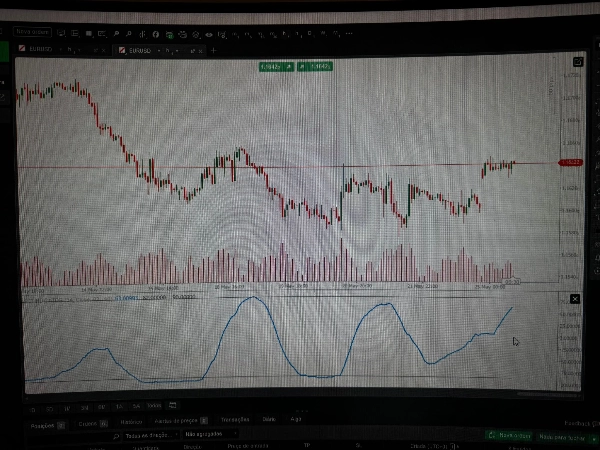Screen dimensions: 600x450
Task: Click the Facebook share icon in the toolbar
Action: [x=156, y=34]
